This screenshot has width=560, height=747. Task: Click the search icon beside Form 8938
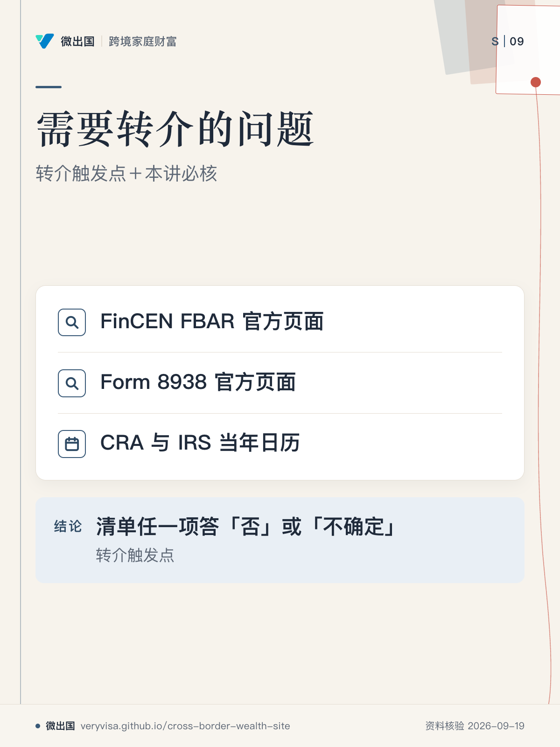click(x=72, y=383)
